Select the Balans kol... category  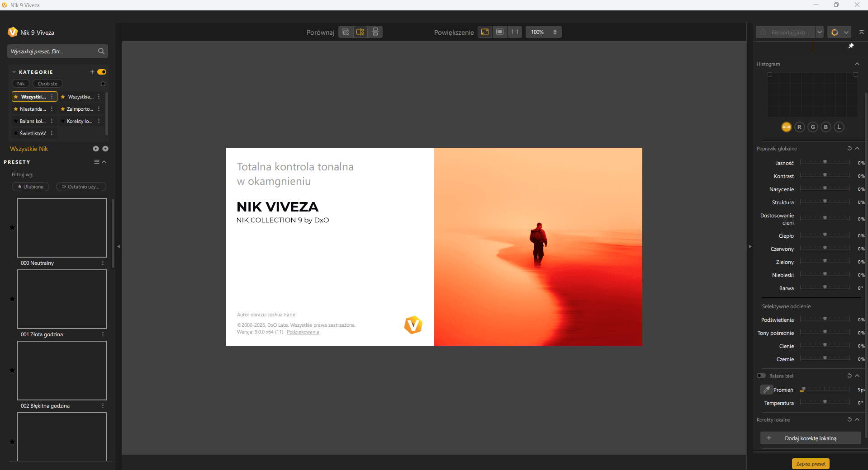pyautogui.click(x=33, y=121)
